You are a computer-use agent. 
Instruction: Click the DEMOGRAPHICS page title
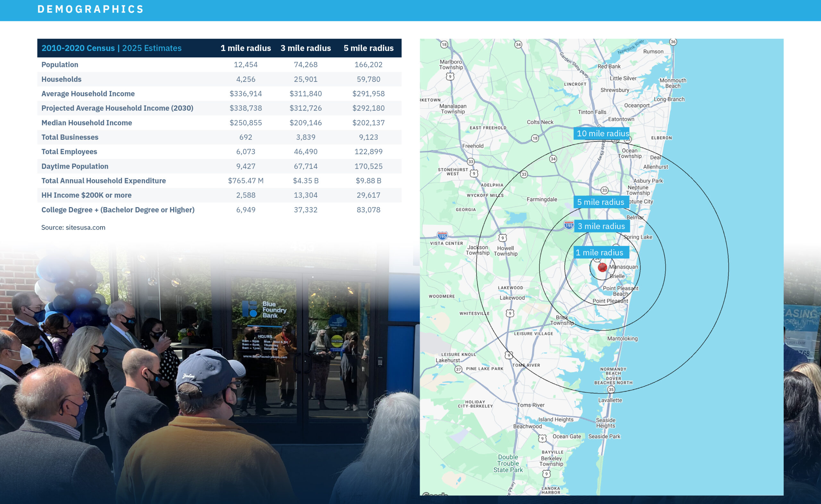tap(90, 9)
